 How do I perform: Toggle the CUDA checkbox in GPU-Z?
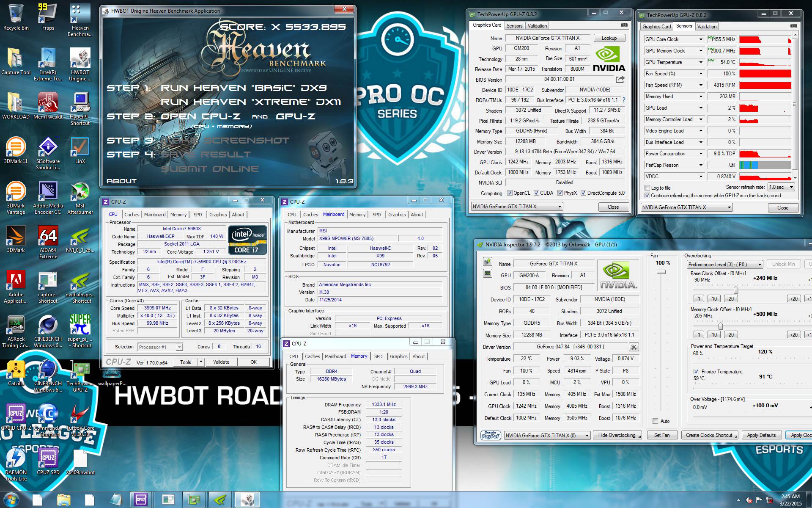tap(536, 193)
